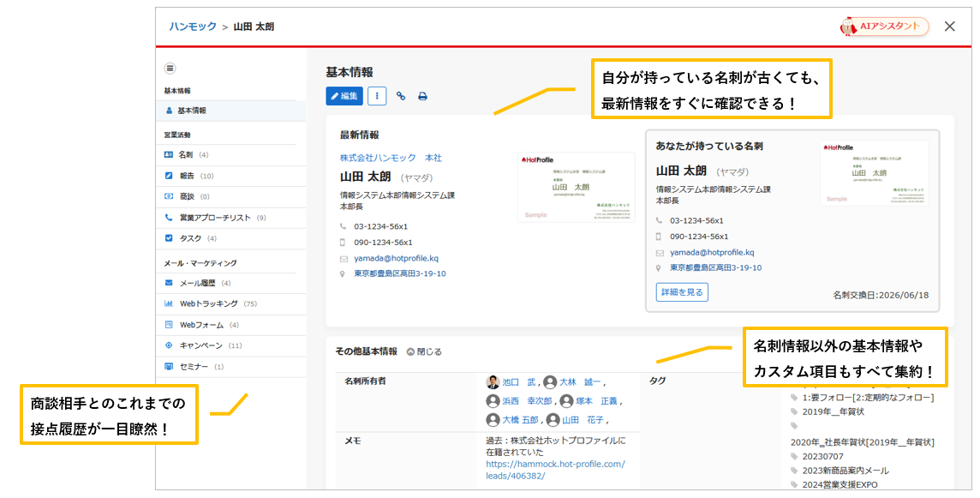980x498 pixels.
Task: Click tag 20230707
Action: tap(822, 457)
